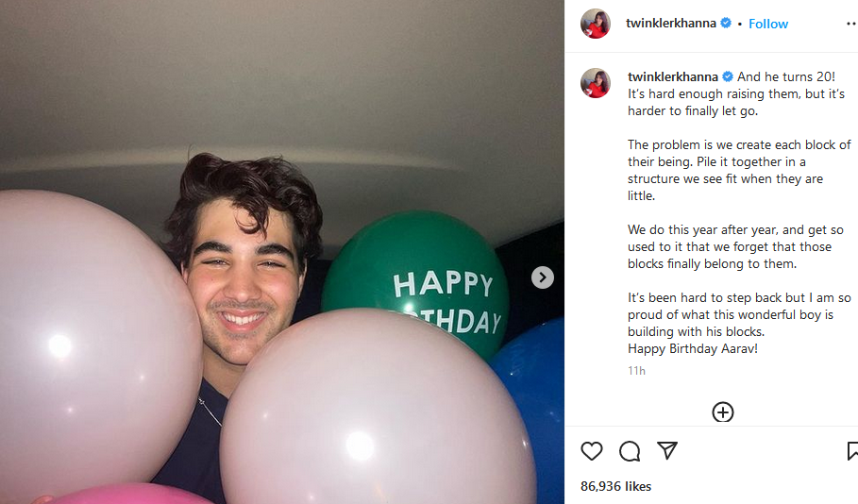Follow the twinklerkhanna account
This screenshot has height=504, width=858.
(x=768, y=24)
